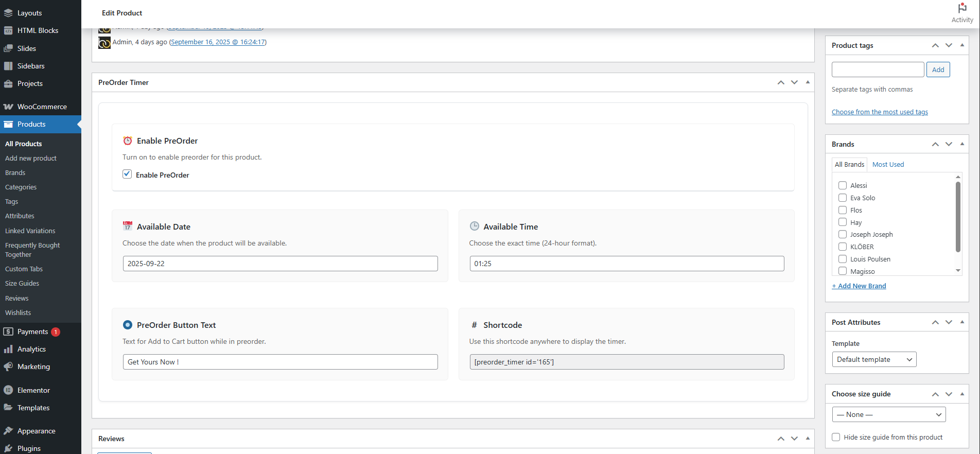Click the Available Time input field

click(626, 264)
